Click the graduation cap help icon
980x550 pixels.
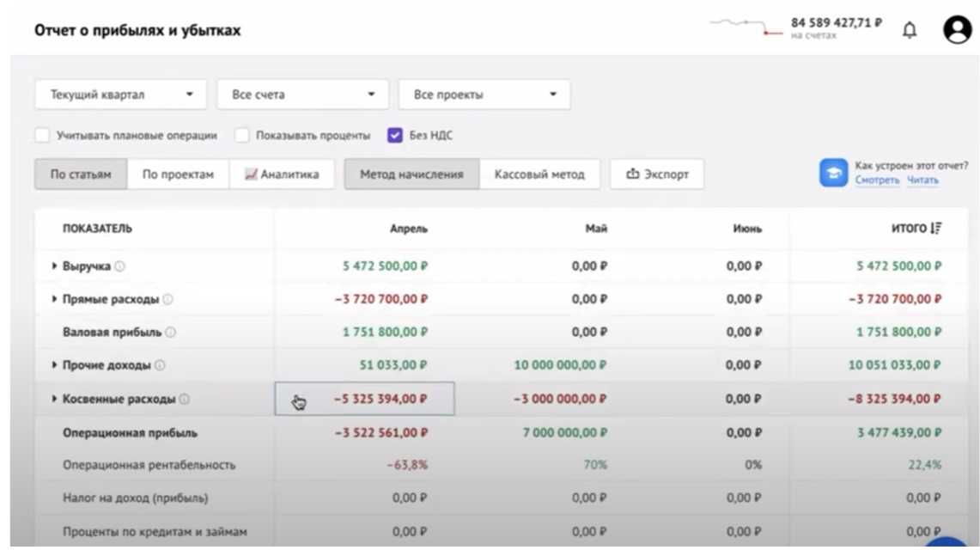832,174
